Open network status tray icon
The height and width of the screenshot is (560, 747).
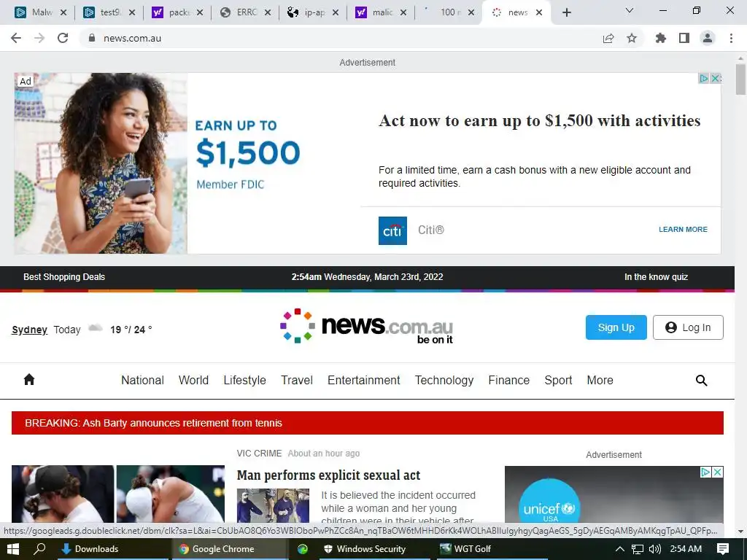pyautogui.click(x=638, y=549)
